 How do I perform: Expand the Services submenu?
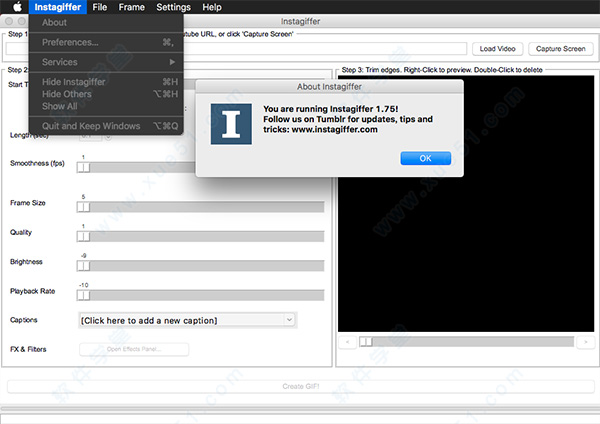pyautogui.click(x=106, y=62)
